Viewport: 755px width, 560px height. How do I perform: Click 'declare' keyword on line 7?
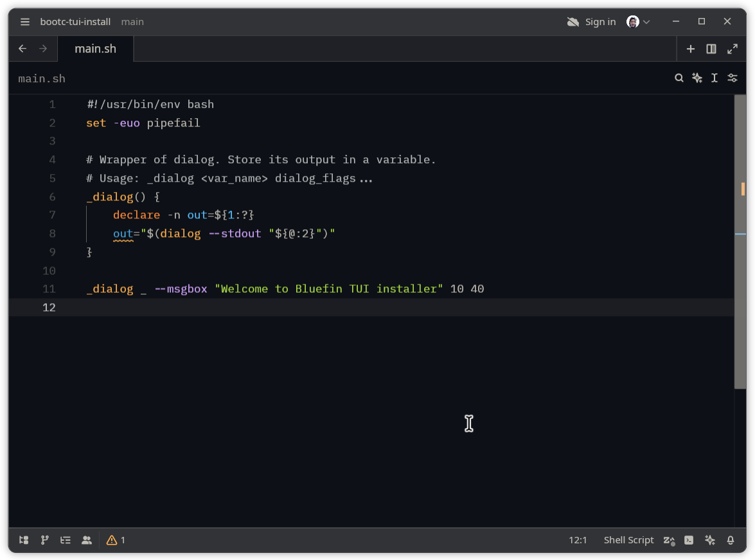coord(136,215)
